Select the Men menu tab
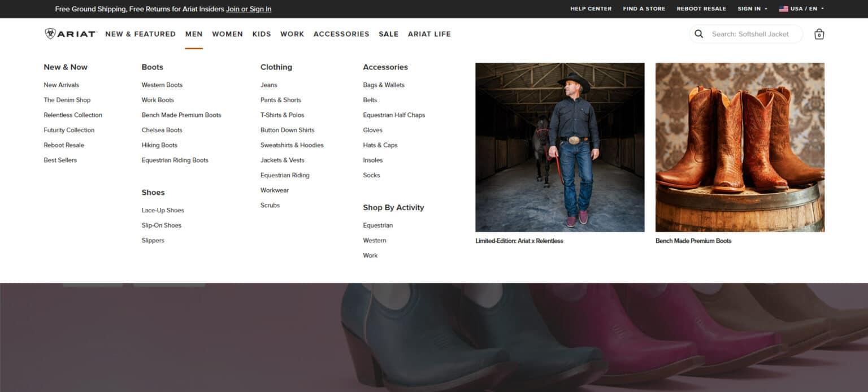The width and height of the screenshot is (868, 392). click(x=194, y=34)
